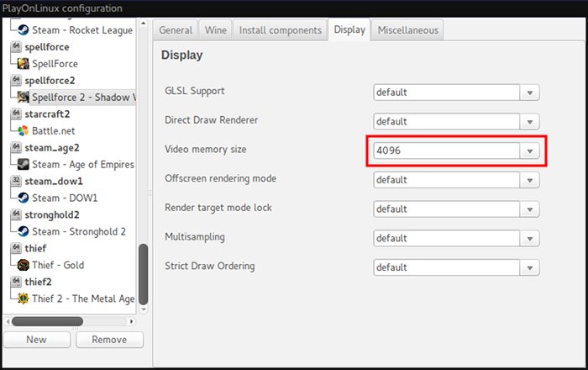Select the Display tab
The image size is (588, 370).
(349, 29)
